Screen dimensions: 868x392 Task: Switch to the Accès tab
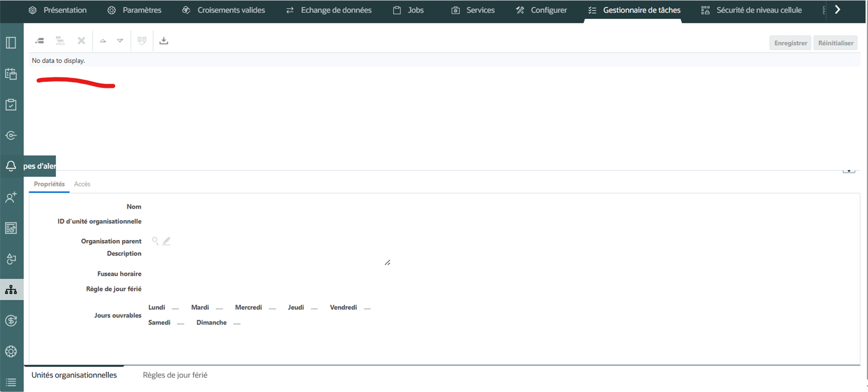pos(82,184)
